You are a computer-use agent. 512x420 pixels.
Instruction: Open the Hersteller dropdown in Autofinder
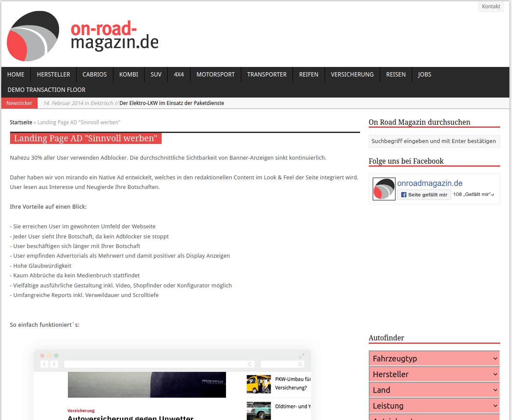[x=434, y=374]
